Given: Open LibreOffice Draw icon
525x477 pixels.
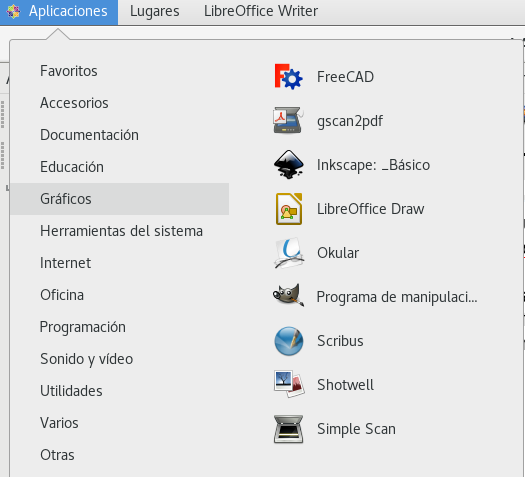Looking at the screenshot, I should (x=289, y=209).
